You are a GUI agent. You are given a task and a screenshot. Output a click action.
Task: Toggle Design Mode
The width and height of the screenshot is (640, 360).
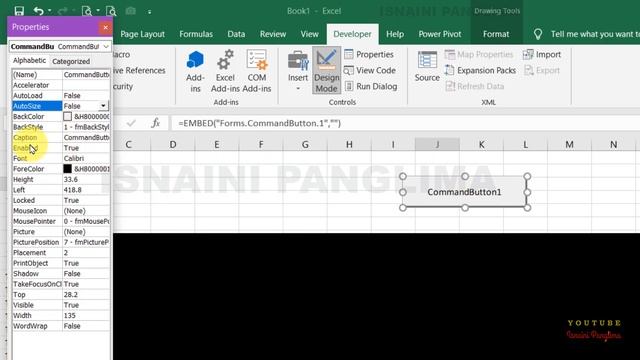pos(327,71)
